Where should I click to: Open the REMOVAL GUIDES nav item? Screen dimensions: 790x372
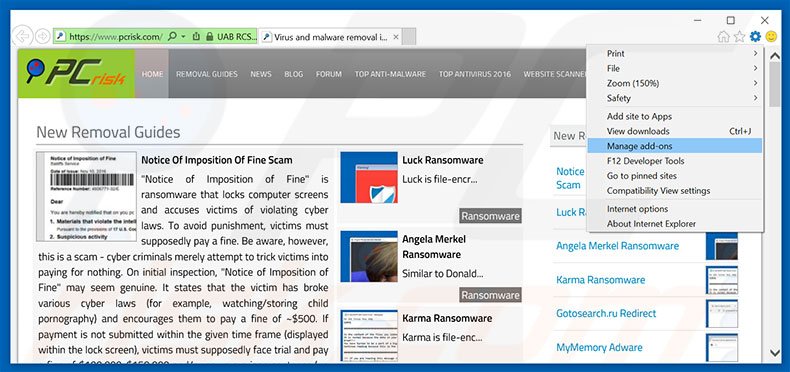click(207, 74)
